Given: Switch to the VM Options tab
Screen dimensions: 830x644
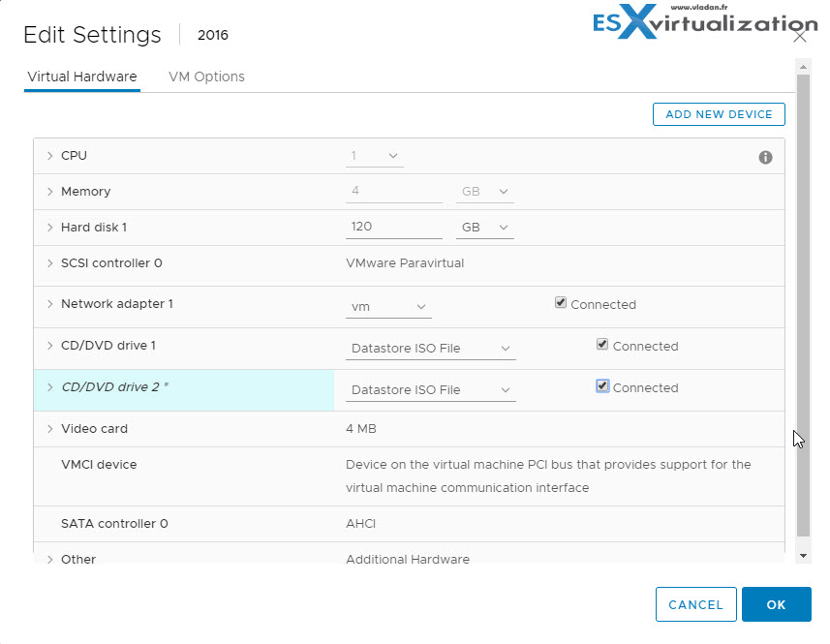Looking at the screenshot, I should coord(206,77).
